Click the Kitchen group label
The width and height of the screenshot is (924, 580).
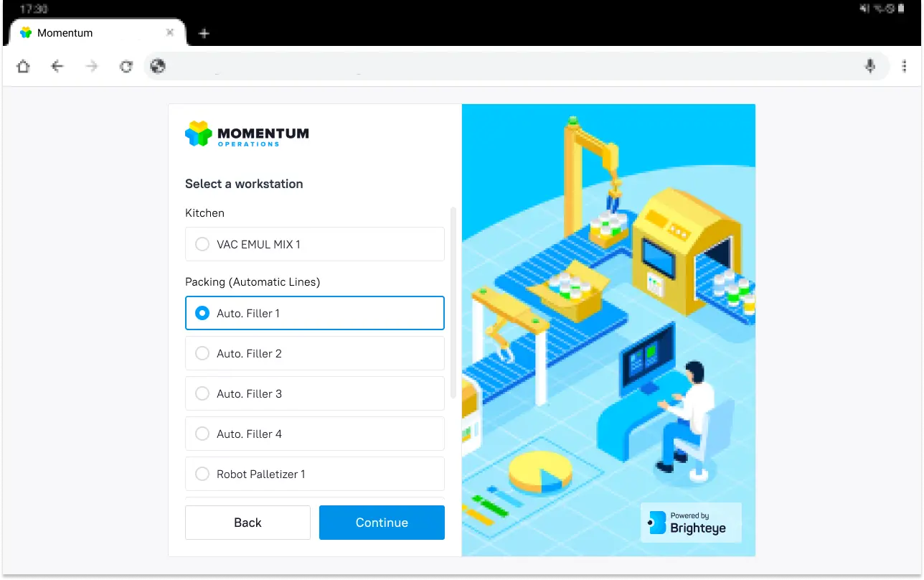204,213
